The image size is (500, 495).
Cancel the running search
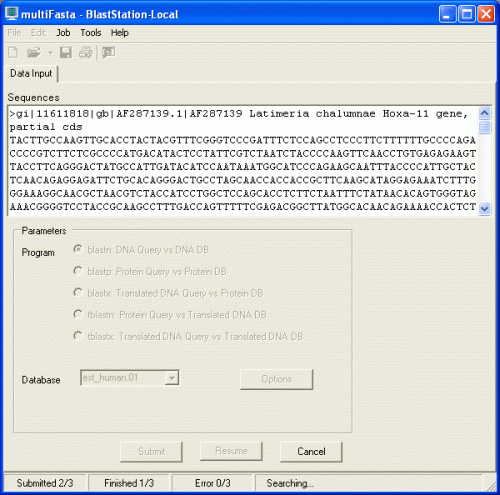coord(311,452)
